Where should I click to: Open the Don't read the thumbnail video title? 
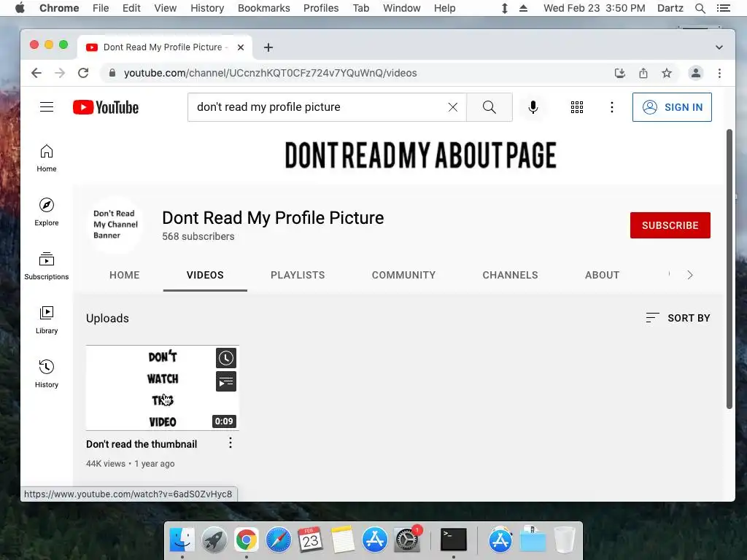(142, 444)
